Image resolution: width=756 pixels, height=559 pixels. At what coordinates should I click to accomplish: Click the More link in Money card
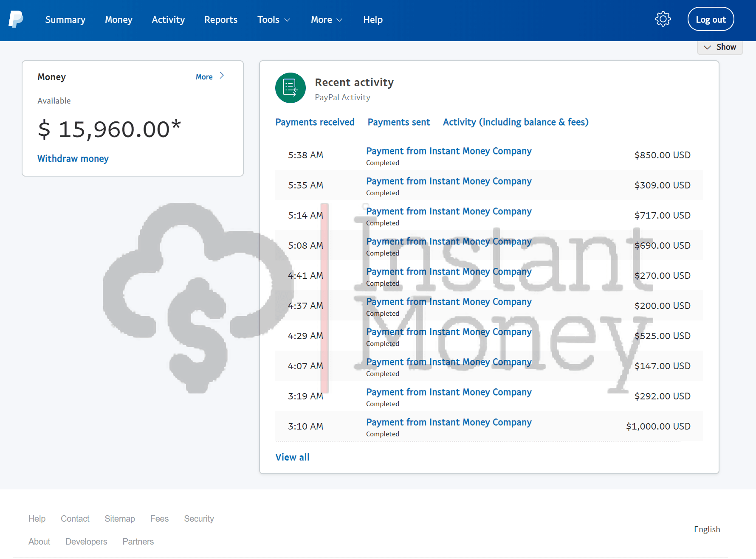204,77
